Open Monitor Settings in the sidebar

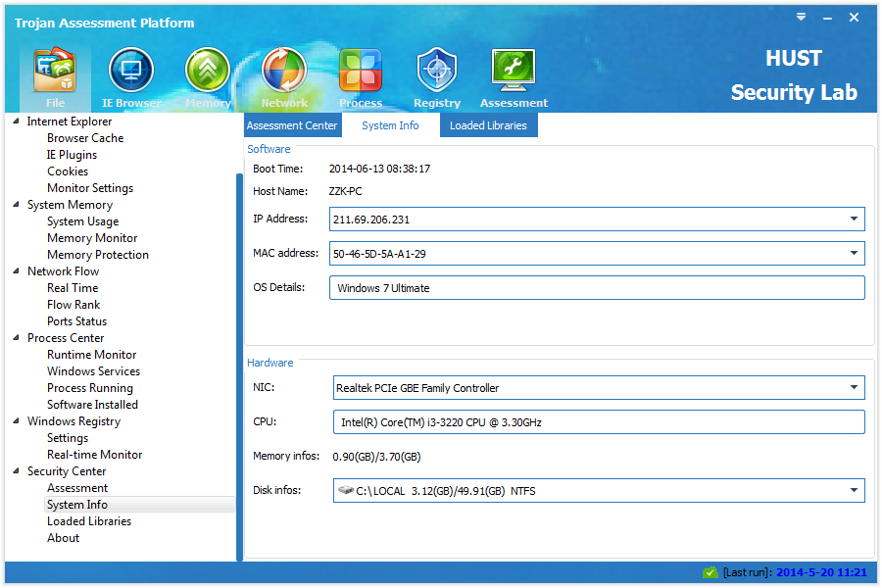click(90, 188)
